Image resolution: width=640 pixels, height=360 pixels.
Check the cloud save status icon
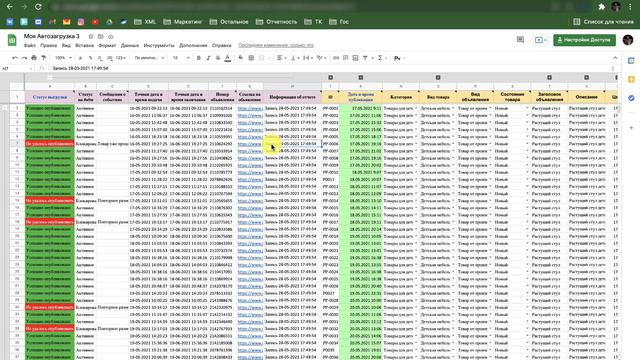click(x=110, y=36)
